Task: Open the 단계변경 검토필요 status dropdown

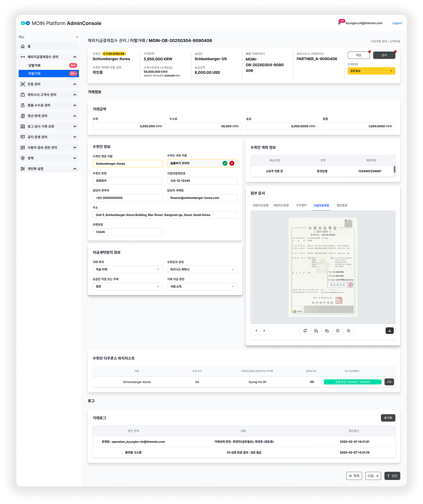Action: pos(371,71)
